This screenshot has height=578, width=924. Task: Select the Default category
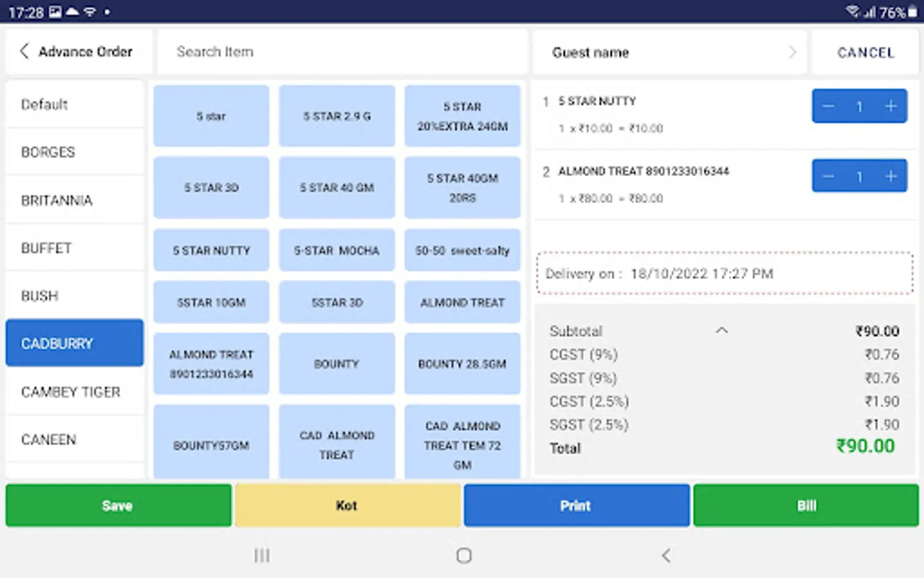point(74,104)
